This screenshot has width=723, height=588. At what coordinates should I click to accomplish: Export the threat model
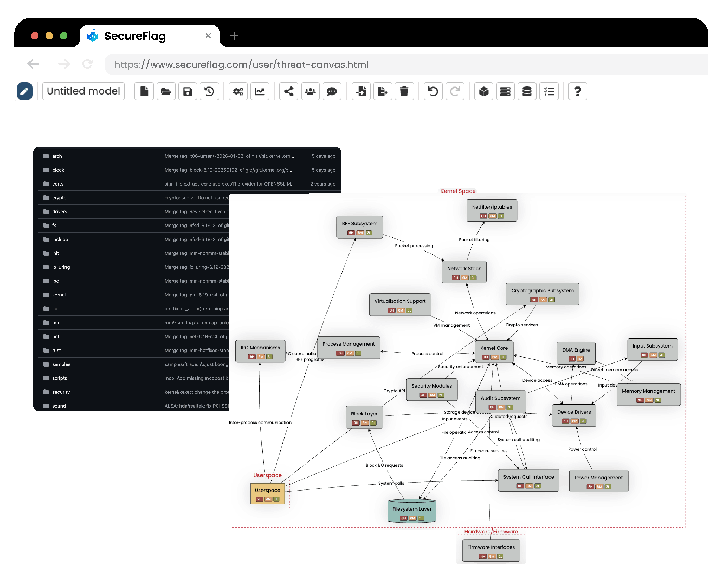coord(382,91)
